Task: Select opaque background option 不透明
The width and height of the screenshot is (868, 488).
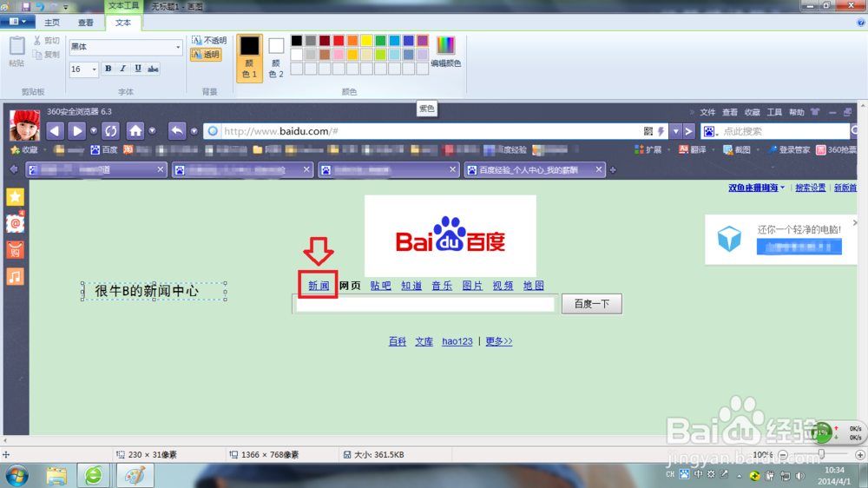Action: (x=209, y=41)
